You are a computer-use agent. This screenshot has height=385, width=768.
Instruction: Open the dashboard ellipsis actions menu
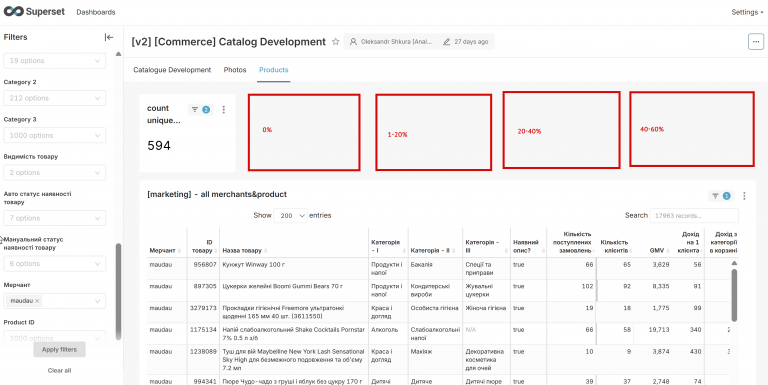(x=756, y=42)
